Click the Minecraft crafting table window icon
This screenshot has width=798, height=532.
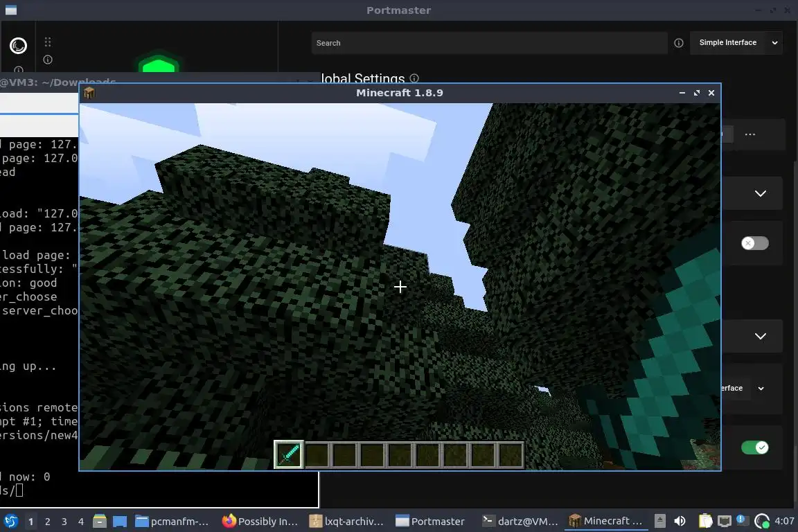(x=89, y=93)
